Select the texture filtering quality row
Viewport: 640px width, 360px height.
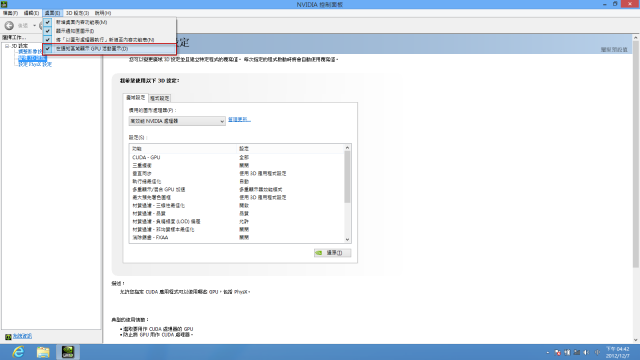click(x=237, y=213)
